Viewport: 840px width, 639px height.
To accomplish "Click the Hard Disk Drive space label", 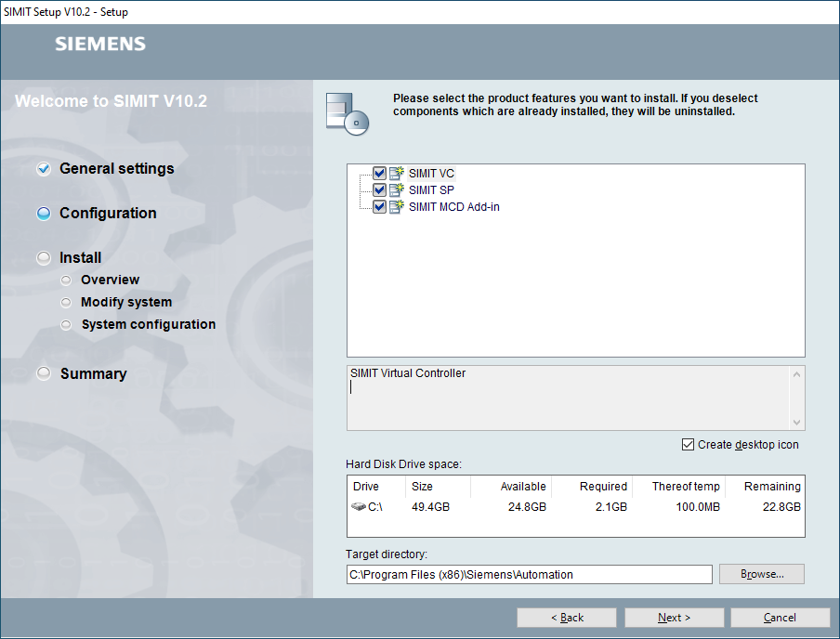I will [x=403, y=463].
